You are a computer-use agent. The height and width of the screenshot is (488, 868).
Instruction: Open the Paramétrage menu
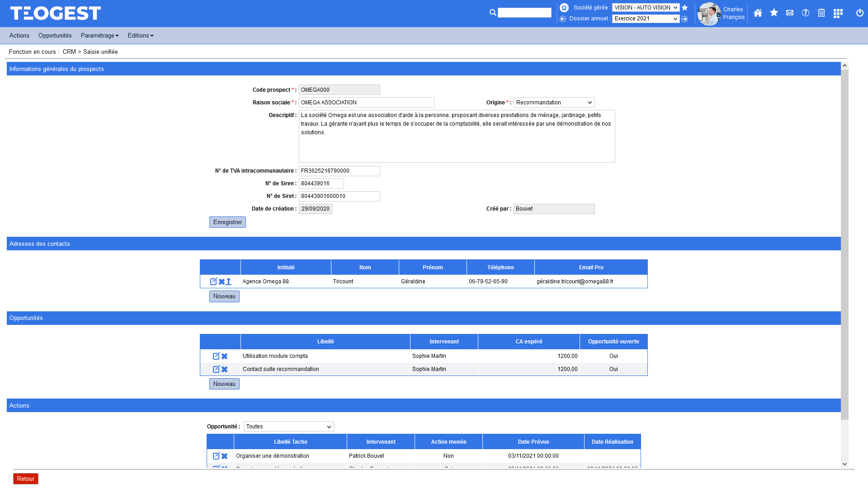click(x=99, y=36)
